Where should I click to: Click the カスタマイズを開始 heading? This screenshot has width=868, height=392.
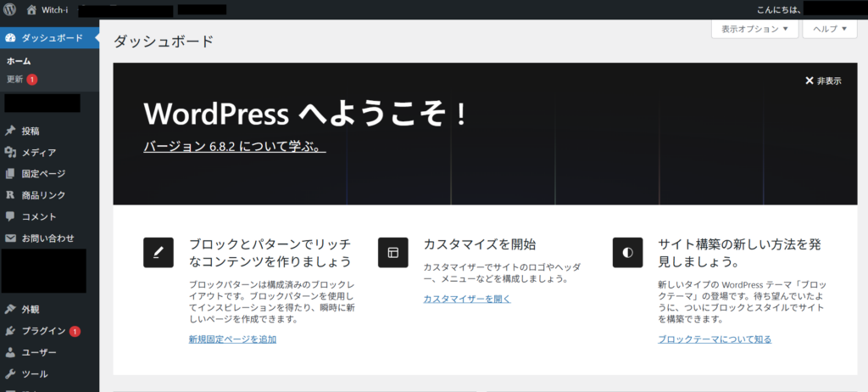pos(480,244)
